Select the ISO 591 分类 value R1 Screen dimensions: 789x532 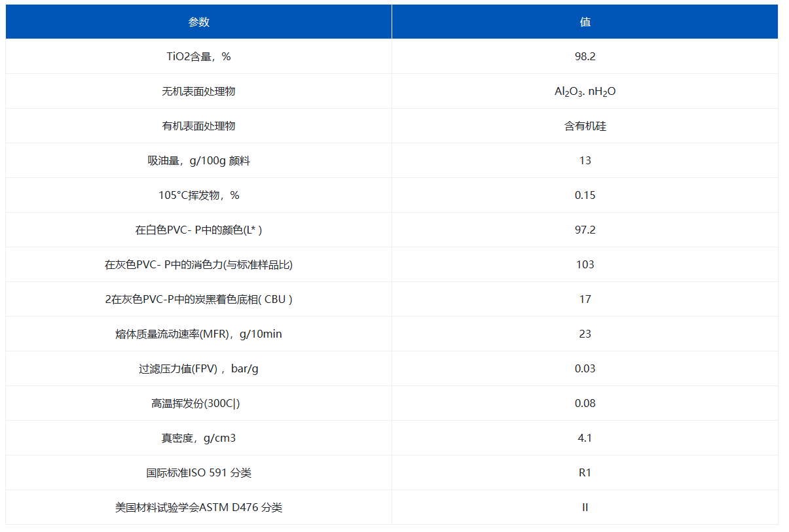(x=585, y=473)
